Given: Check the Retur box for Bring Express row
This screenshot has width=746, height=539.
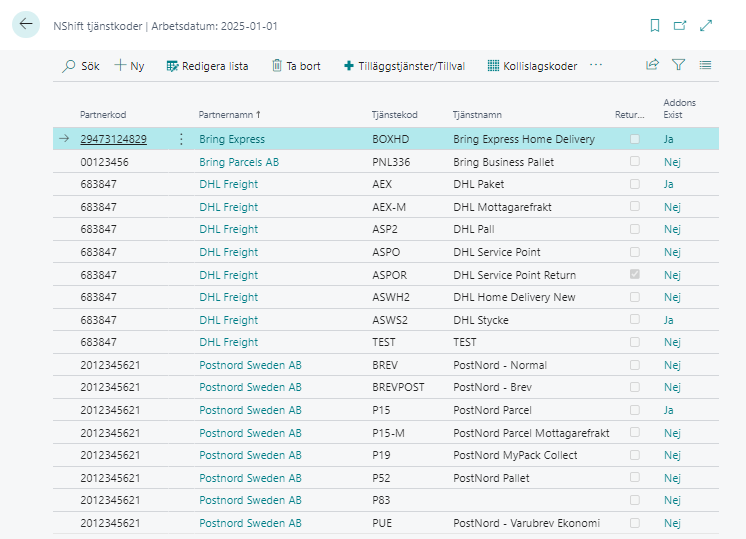Looking at the screenshot, I should pos(634,139).
